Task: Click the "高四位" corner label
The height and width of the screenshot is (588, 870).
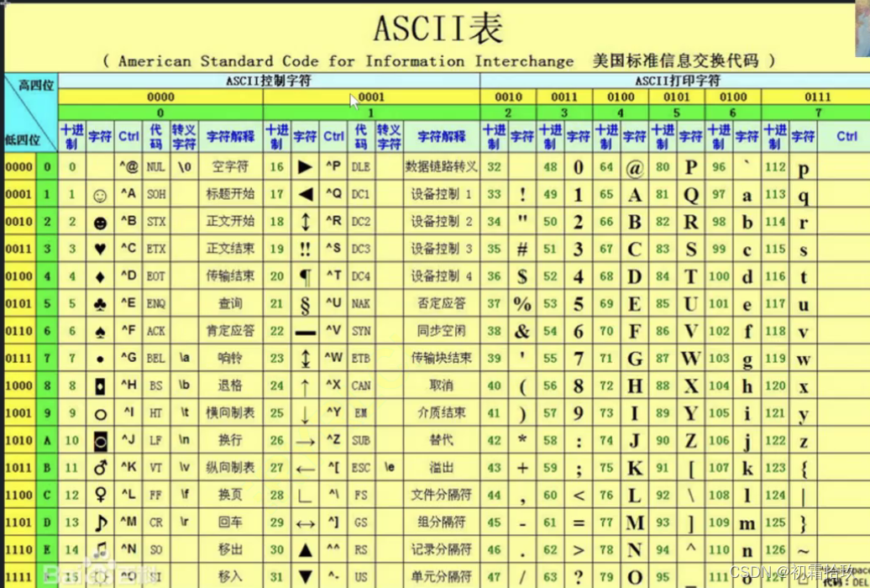Action: [36, 85]
